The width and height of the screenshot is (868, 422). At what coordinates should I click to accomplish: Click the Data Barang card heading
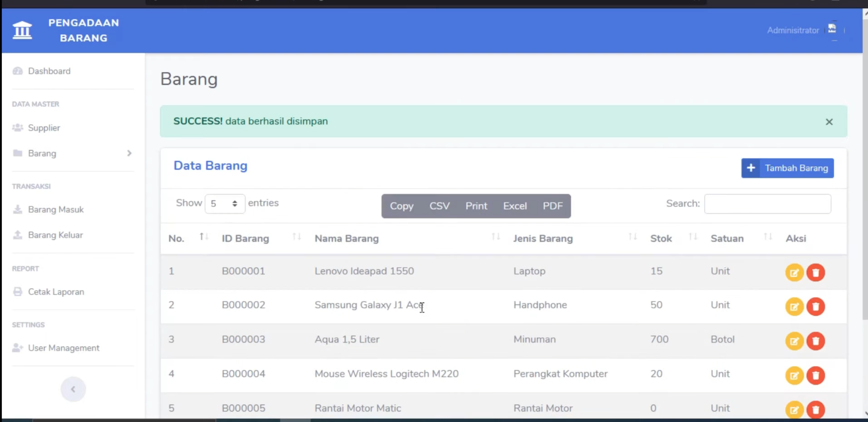pyautogui.click(x=210, y=165)
